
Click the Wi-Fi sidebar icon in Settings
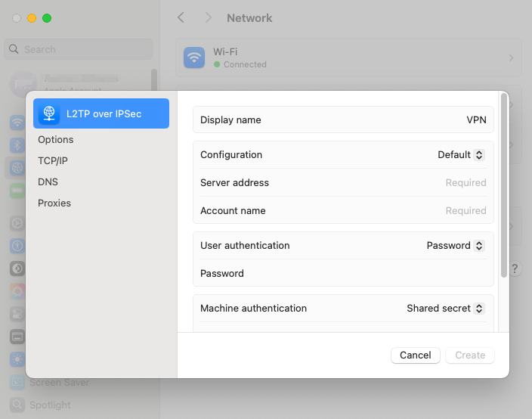(x=17, y=123)
